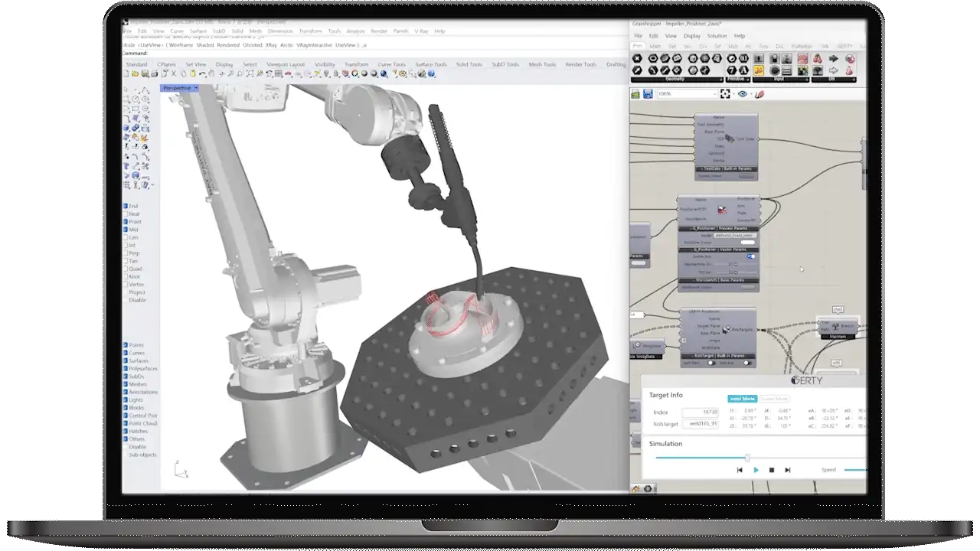Viewport: 980px width, 551px height.
Task: Save the Grasshopper document with floppy icon
Action: (648, 93)
